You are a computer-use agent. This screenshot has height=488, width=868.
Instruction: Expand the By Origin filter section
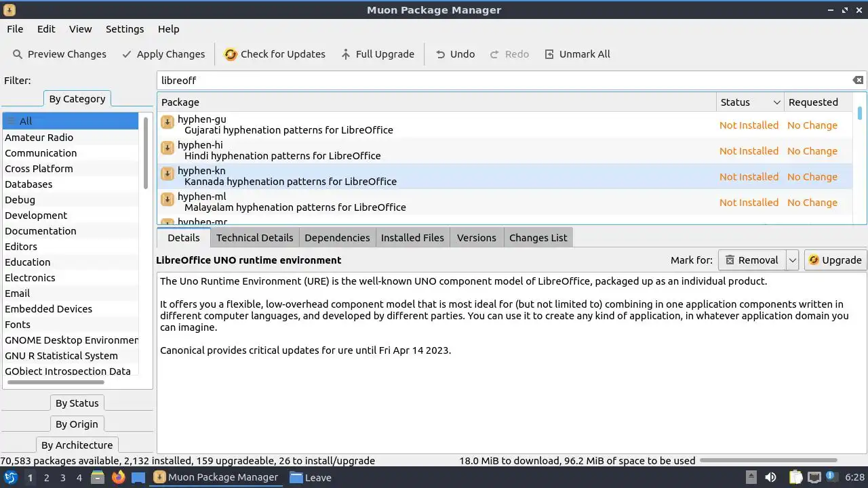[x=77, y=424]
